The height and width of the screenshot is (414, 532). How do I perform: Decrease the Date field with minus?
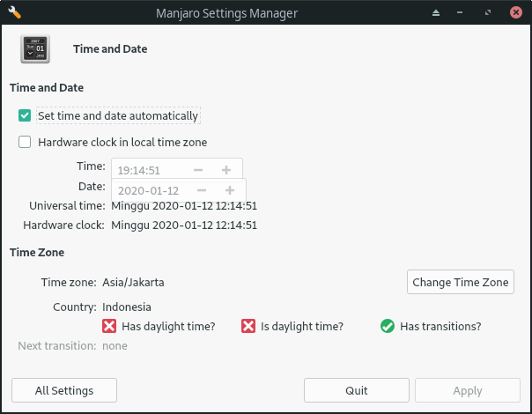[202, 190]
